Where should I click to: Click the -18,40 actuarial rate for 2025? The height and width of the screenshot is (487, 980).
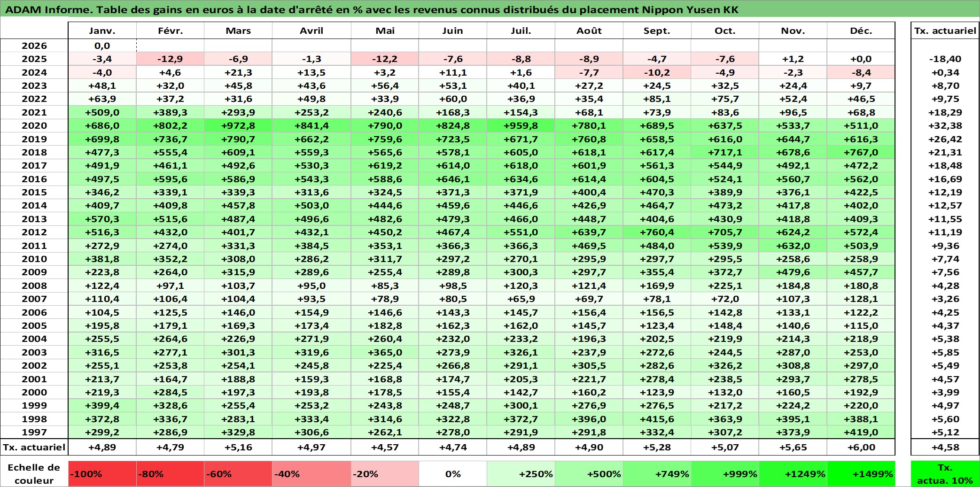coord(945,59)
